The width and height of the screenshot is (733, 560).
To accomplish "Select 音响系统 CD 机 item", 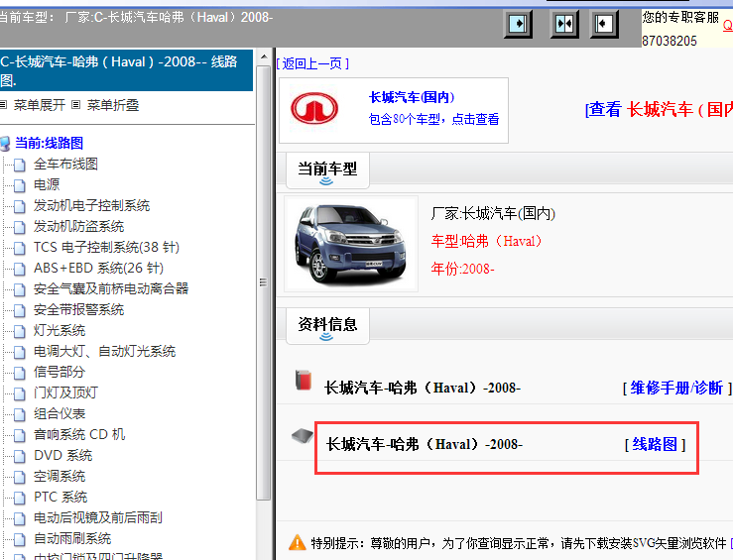I will [x=79, y=434].
